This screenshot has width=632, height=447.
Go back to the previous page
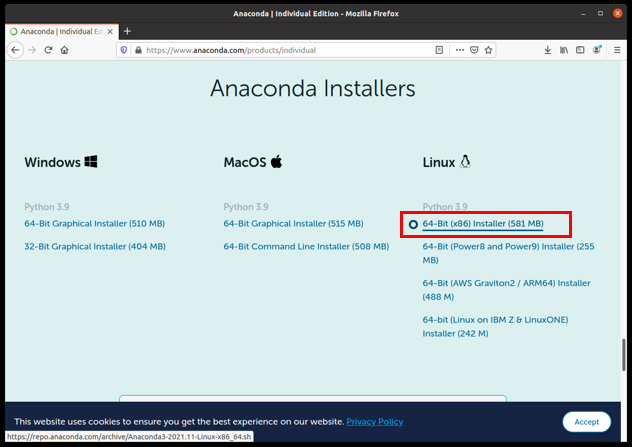pos(15,50)
